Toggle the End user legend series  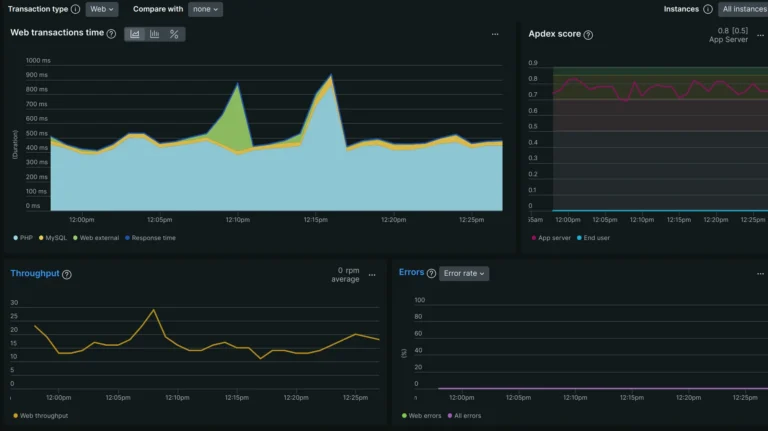click(x=593, y=238)
